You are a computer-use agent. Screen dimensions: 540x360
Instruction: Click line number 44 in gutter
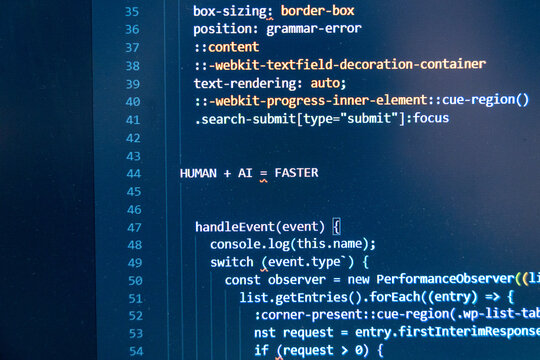point(134,173)
